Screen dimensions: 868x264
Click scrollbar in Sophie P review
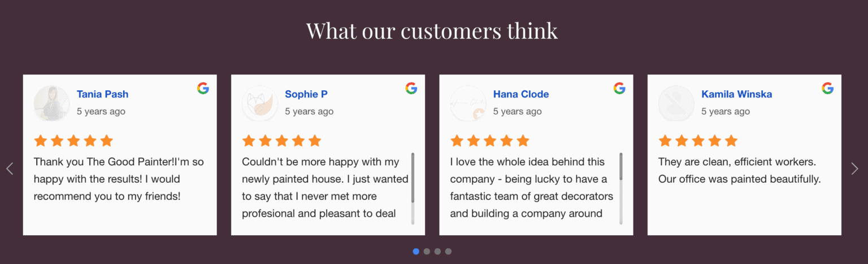[413, 178]
